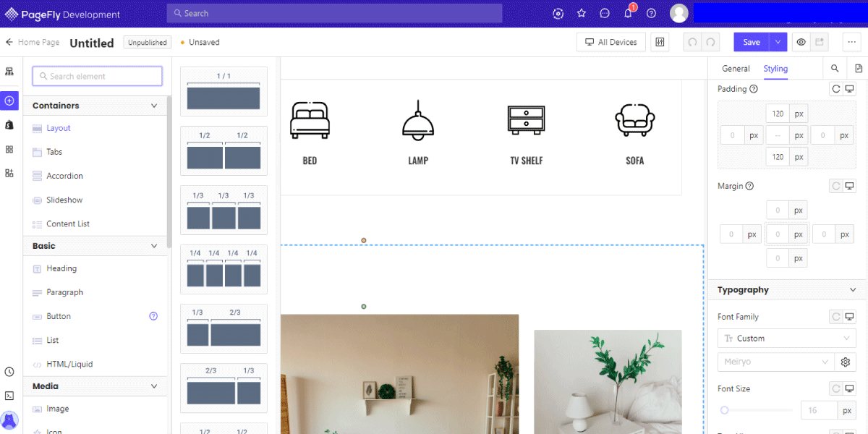Click the Padding device monitor icon
The width and height of the screenshot is (868, 434).
coord(849,89)
